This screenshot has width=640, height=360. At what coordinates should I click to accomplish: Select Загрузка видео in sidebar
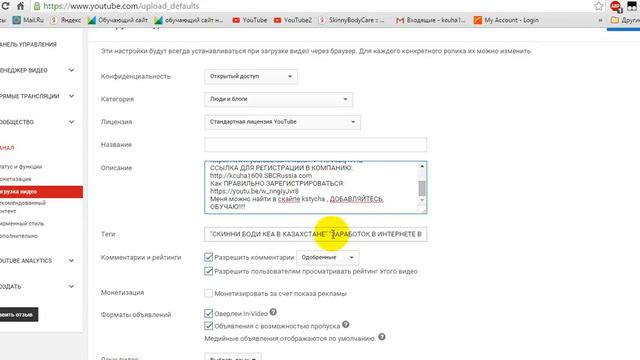click(x=41, y=191)
